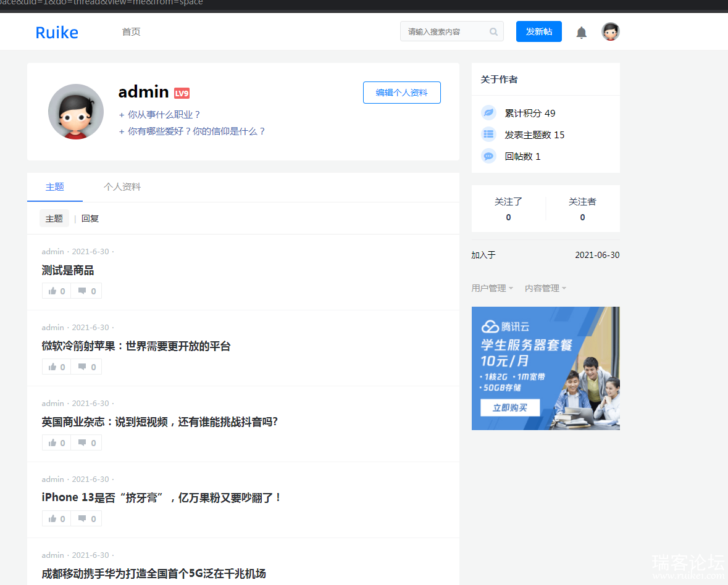This screenshot has width=728, height=585.
Task: Expand the 用户管理 dropdown
Action: click(492, 288)
